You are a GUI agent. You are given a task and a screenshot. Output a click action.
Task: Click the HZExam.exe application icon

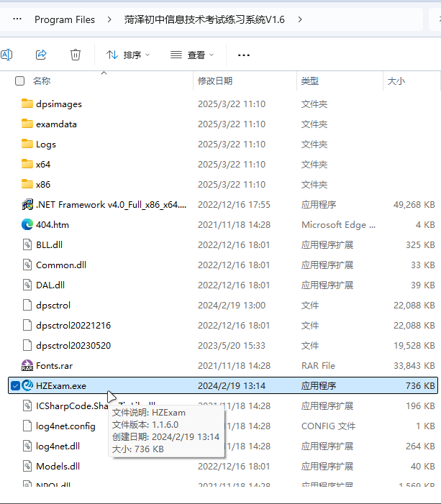pyautogui.click(x=27, y=385)
